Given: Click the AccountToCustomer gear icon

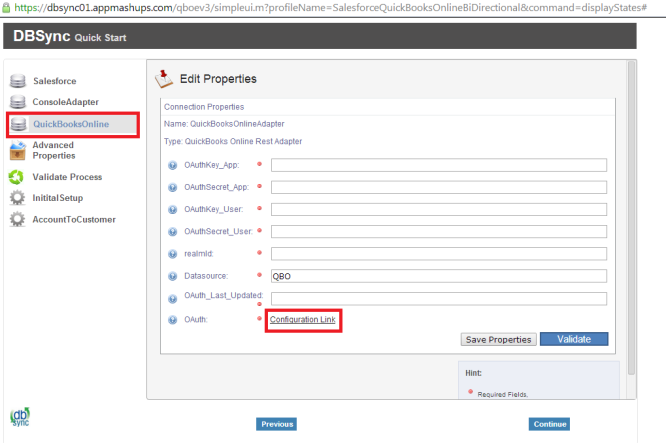Looking at the screenshot, I should coord(17,219).
